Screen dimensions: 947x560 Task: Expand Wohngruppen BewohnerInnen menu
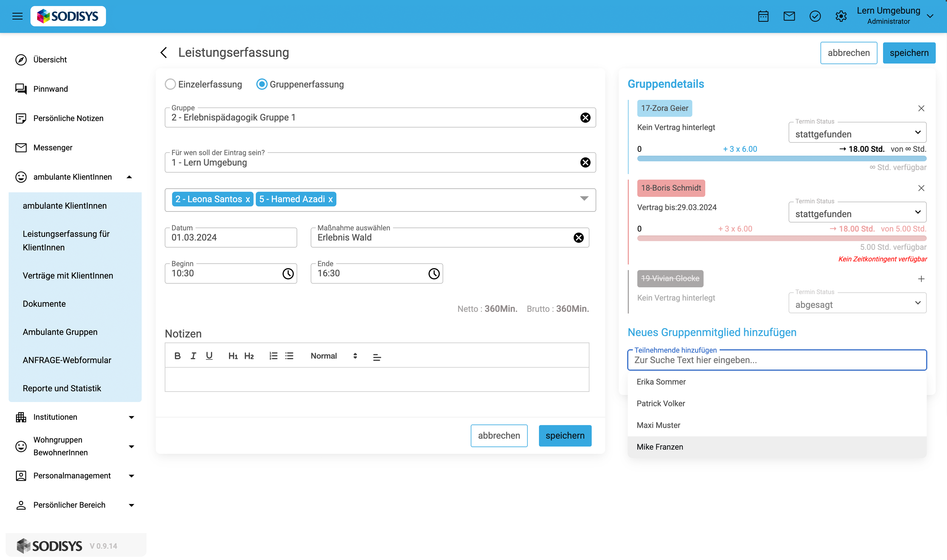(131, 447)
